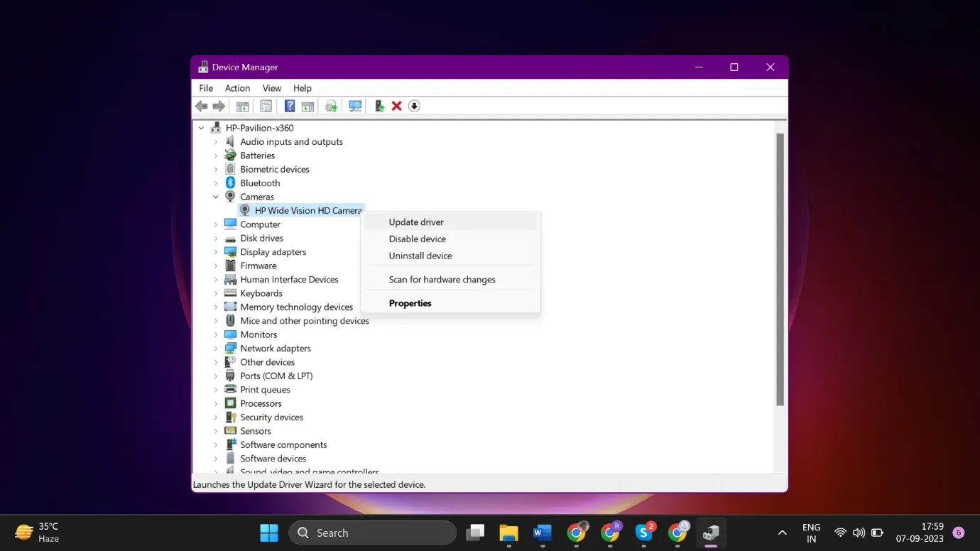Screen dimensions: 980x551
Task: Choose Properties from the context menu
Action: (x=450, y=303)
